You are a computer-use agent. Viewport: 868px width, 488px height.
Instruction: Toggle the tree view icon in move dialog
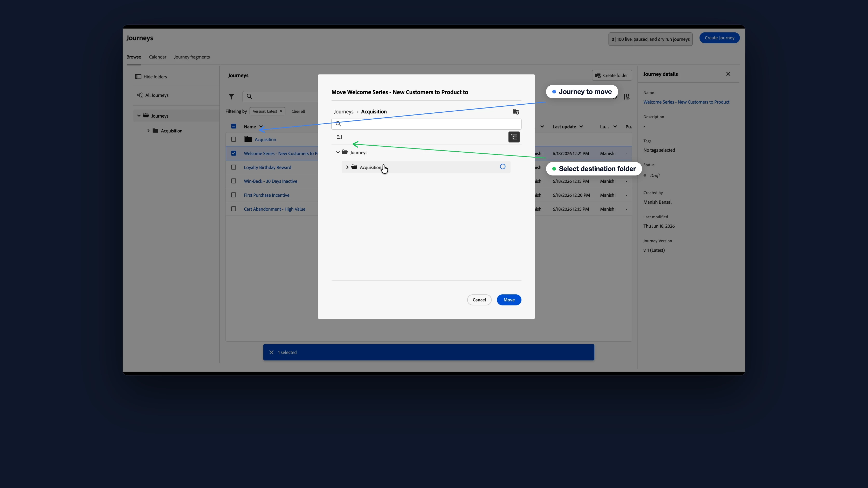514,137
